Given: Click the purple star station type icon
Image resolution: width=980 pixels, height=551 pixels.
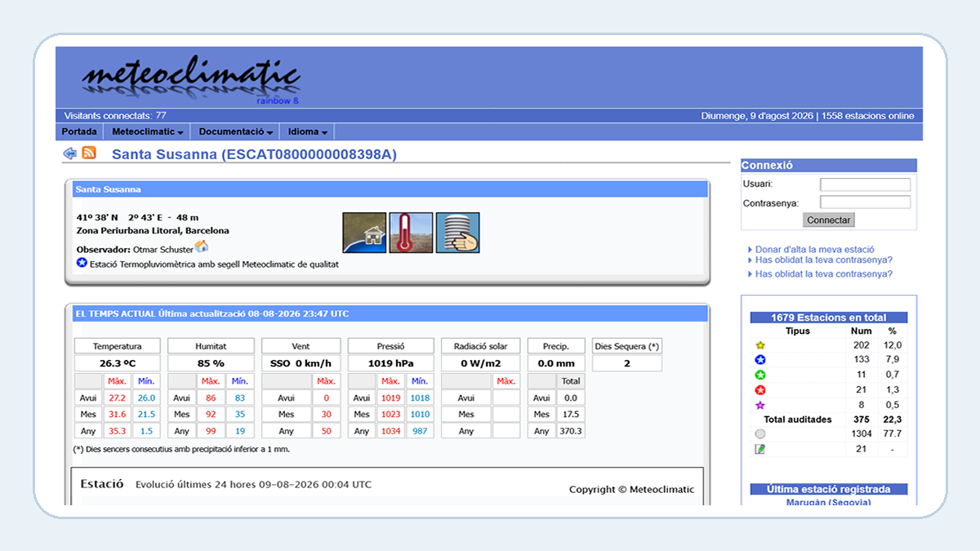Looking at the screenshot, I should 760,405.
